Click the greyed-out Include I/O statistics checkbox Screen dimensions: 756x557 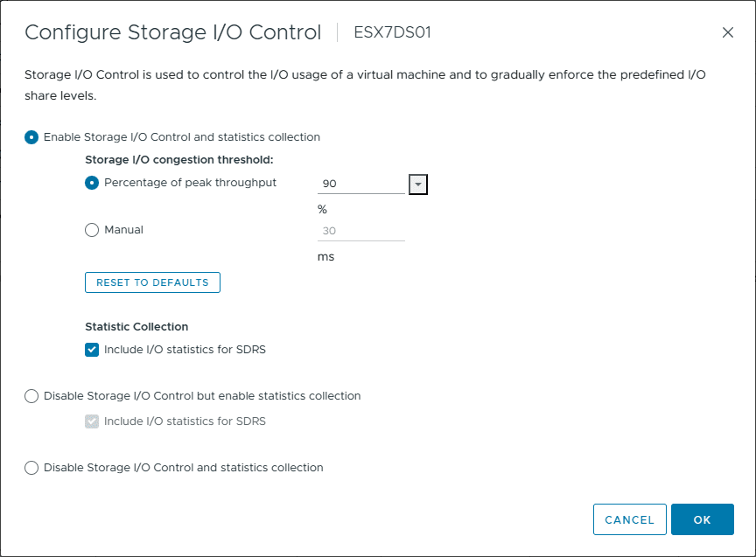(92, 421)
